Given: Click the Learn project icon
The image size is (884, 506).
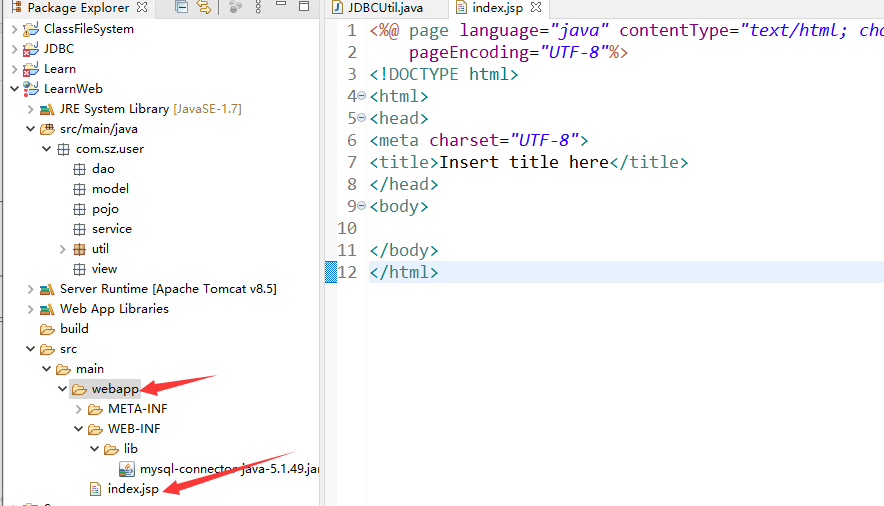Looking at the screenshot, I should 30,69.
